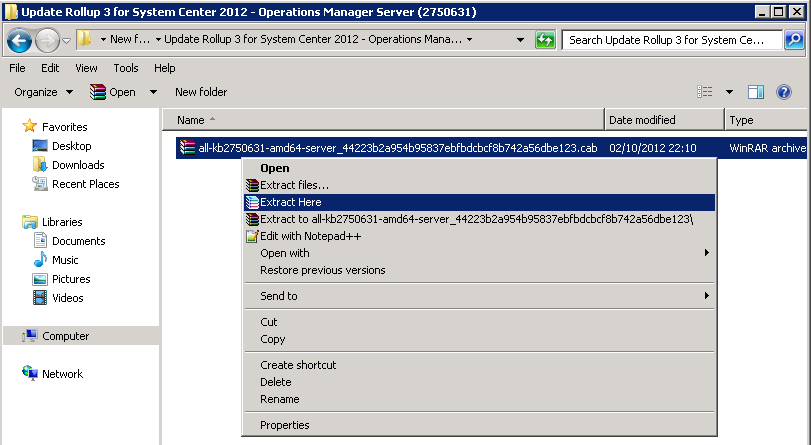811x445 pixels.
Task: Select the all-kb2750631-amd64-server .cab file
Action: (x=397, y=148)
